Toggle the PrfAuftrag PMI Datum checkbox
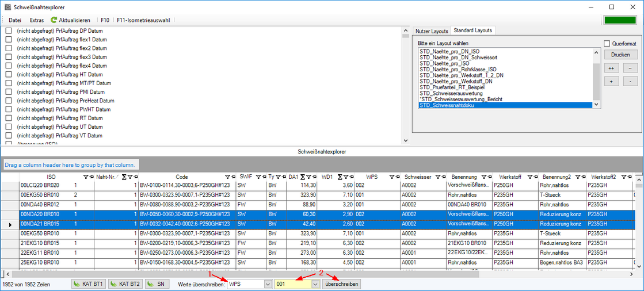This screenshot has width=644, height=291. pos(9,92)
